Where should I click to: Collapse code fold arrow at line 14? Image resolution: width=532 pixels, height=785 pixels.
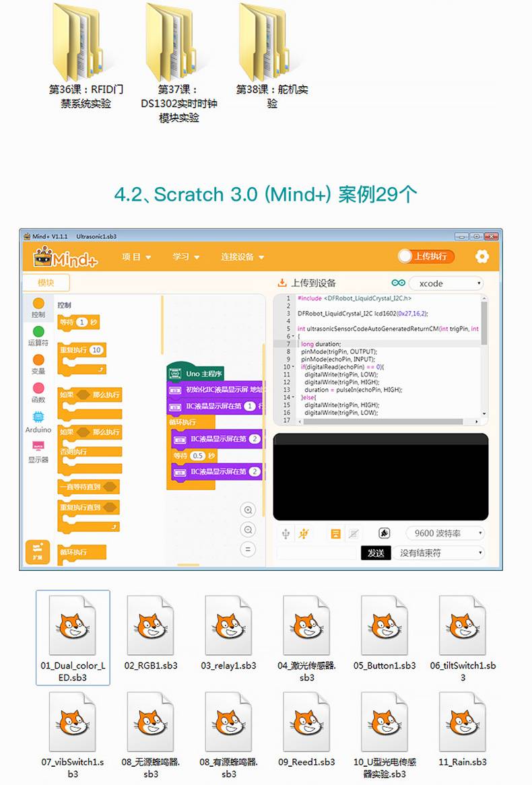(293, 397)
